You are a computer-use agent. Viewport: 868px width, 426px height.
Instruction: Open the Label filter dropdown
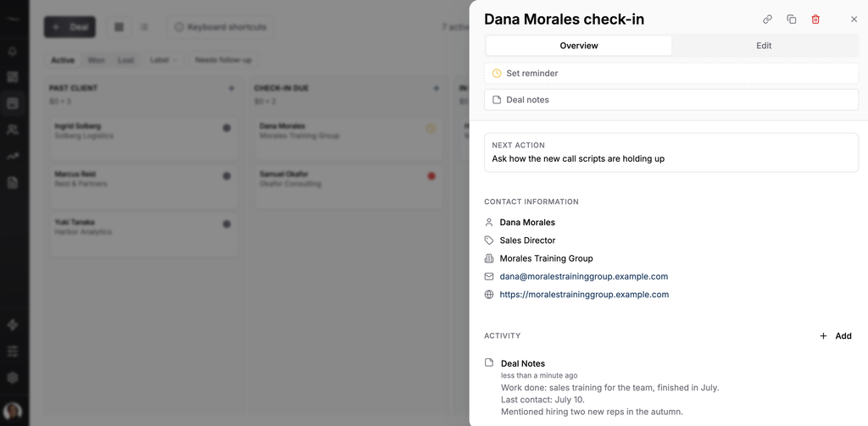point(164,60)
